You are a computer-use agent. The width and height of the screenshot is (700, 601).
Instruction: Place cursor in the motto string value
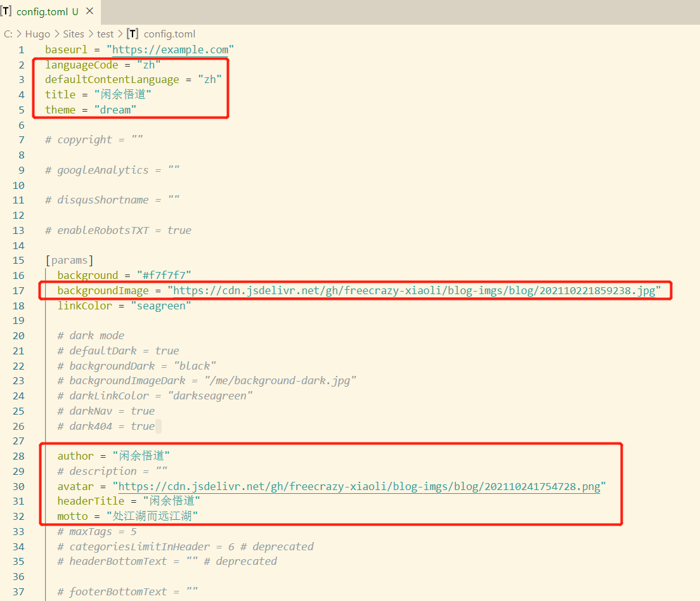coord(152,516)
